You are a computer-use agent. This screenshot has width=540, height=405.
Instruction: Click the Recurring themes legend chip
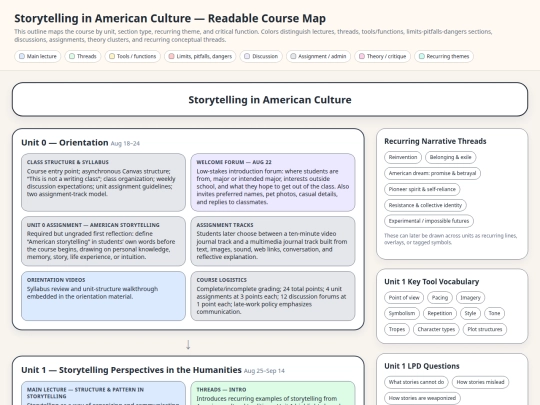coord(444,56)
